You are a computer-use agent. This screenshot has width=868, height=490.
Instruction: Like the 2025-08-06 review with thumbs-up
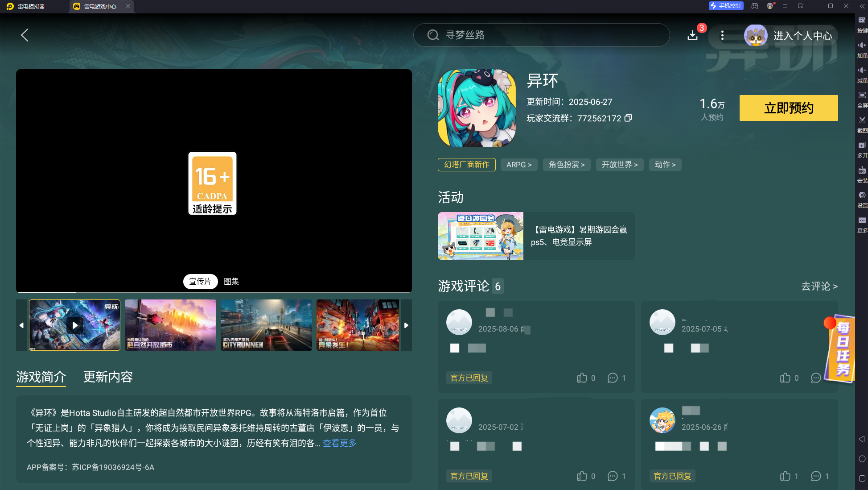tap(582, 378)
